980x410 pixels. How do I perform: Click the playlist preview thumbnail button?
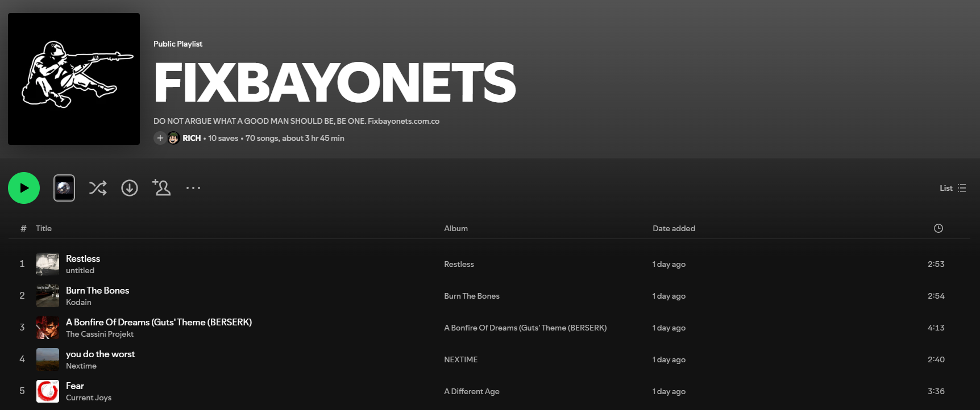(x=64, y=188)
